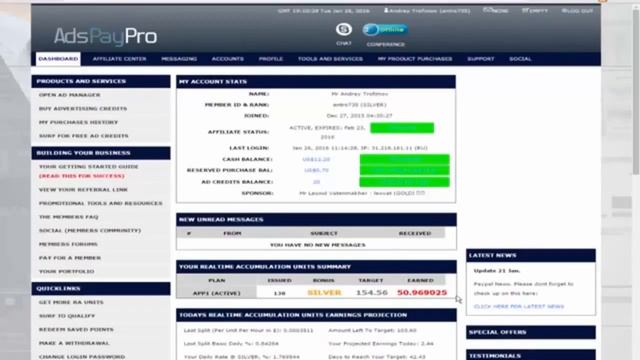
Task: Click Buy Advertising Credits
Action: (83, 109)
